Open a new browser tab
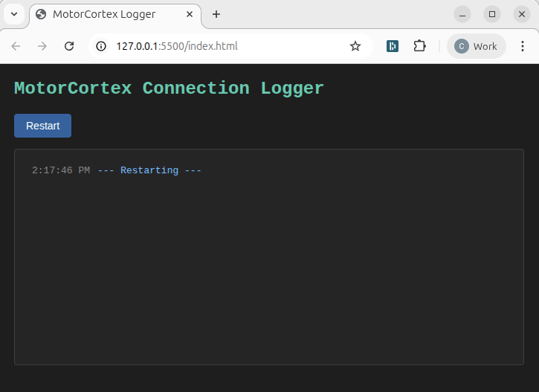Viewport: 539px width, 392px height. tap(216, 14)
